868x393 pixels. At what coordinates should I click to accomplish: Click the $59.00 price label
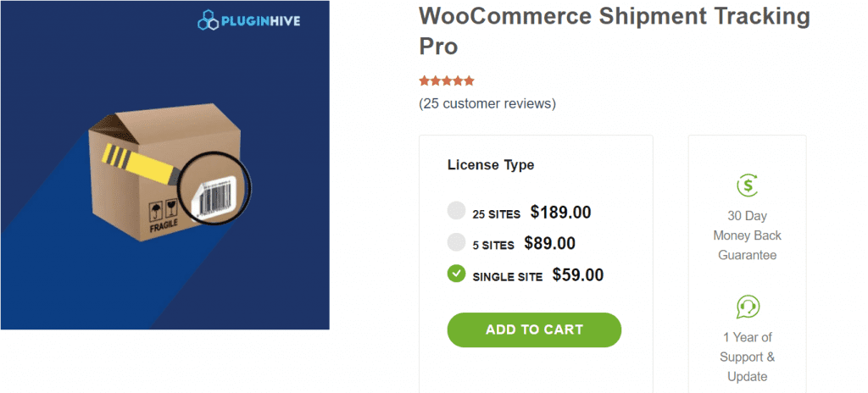[x=577, y=274]
